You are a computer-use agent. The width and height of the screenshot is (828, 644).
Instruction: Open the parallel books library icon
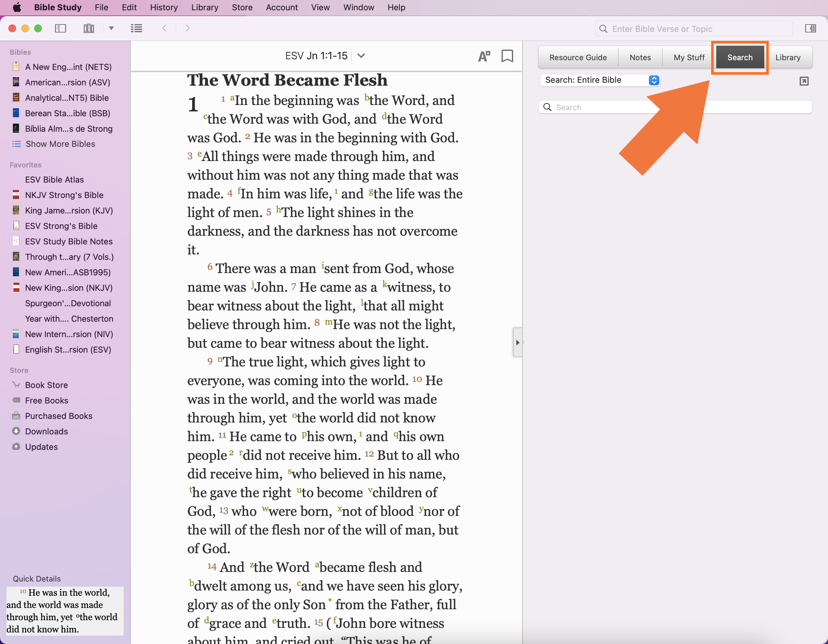pyautogui.click(x=88, y=28)
